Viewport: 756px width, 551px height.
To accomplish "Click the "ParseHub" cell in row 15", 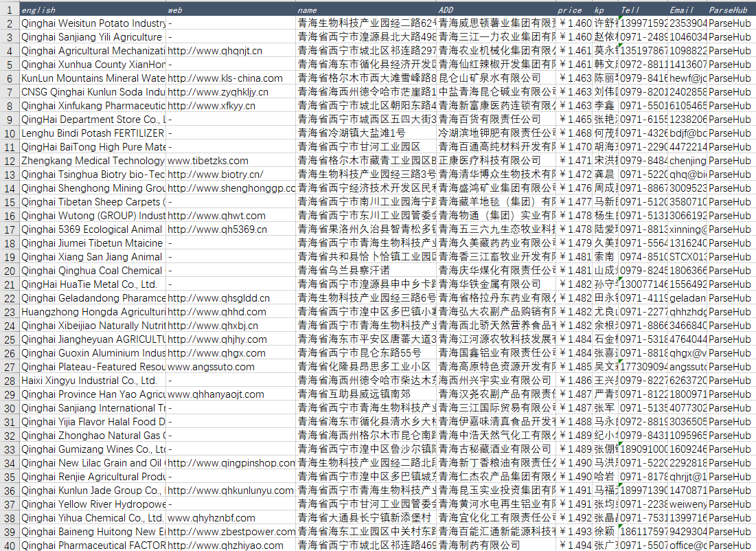I will (731, 202).
